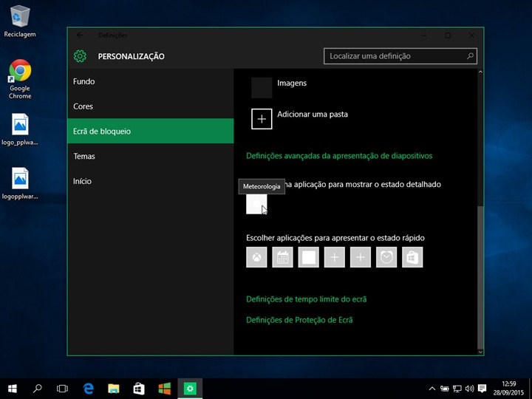Select the Imagens folder thumbnail
The image size is (532, 399).
(262, 88)
